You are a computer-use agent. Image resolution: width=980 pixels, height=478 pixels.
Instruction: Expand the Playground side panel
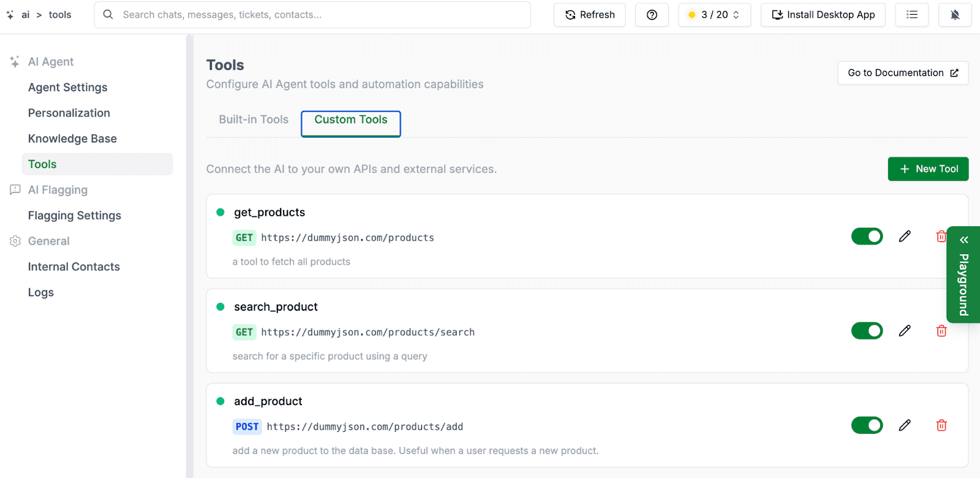click(963, 275)
